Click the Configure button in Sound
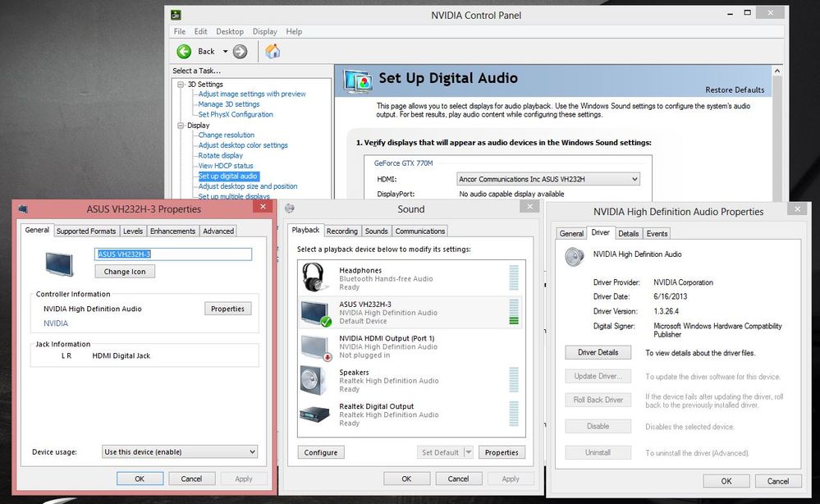Image resolution: width=820 pixels, height=504 pixels. tap(321, 452)
